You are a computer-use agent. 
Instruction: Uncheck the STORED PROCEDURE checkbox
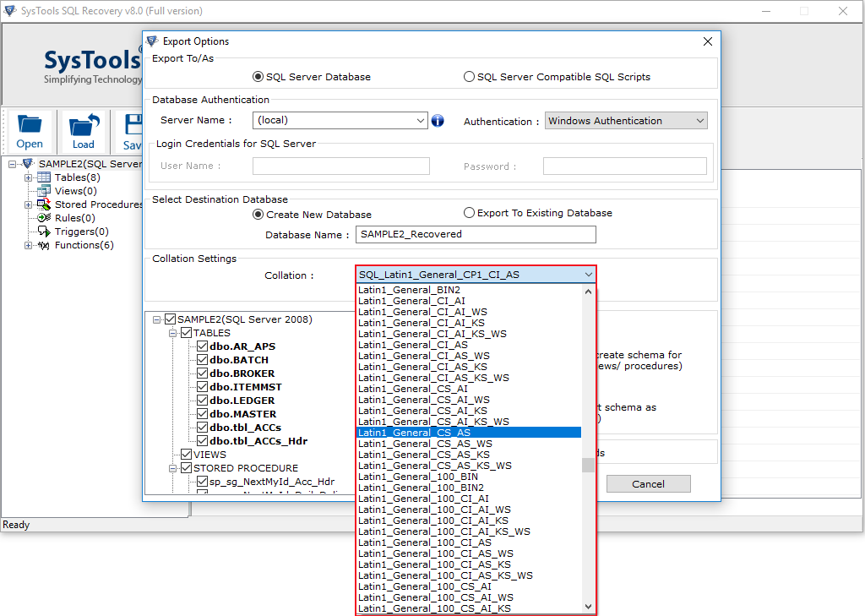point(187,468)
